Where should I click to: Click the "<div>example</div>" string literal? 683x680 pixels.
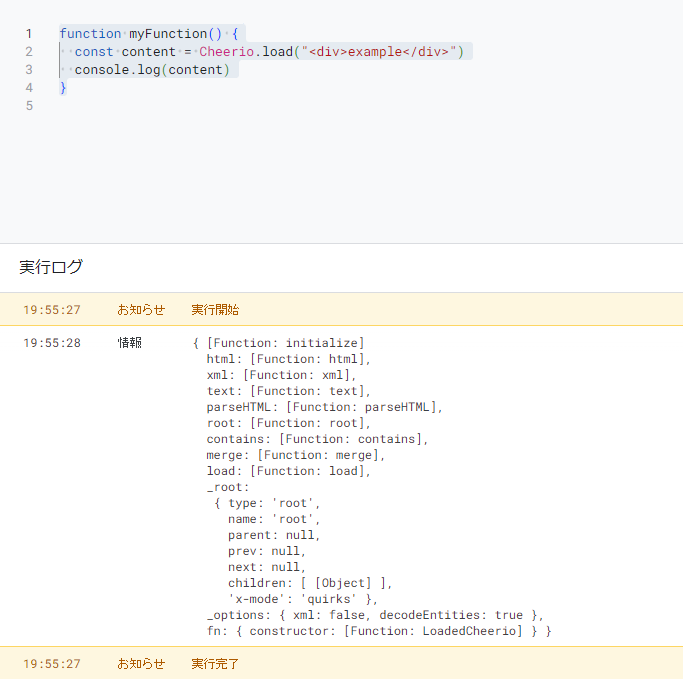pyautogui.click(x=379, y=51)
